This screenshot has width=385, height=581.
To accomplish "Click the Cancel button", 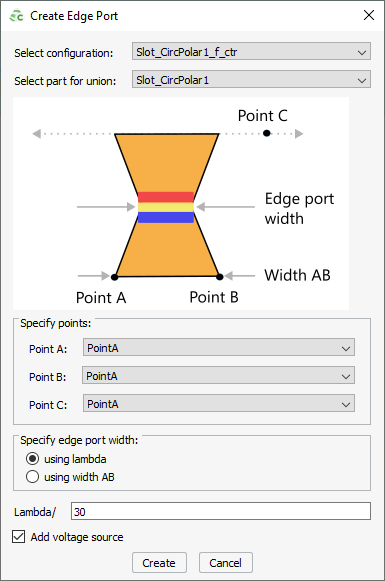I will [x=226, y=562].
